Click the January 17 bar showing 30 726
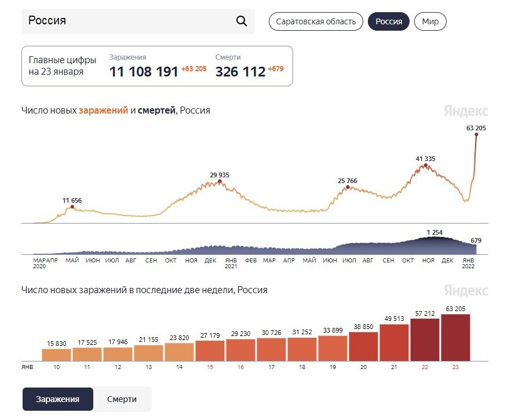The height and width of the screenshot is (420, 515). click(x=271, y=349)
